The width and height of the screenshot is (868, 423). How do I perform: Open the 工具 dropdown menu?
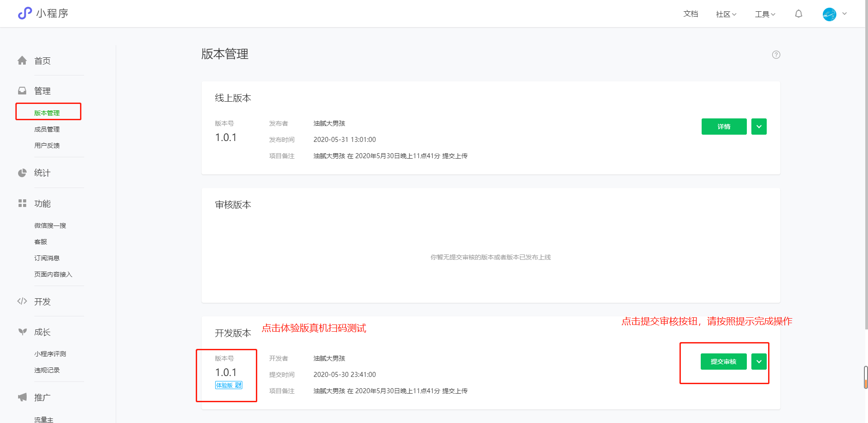(764, 14)
